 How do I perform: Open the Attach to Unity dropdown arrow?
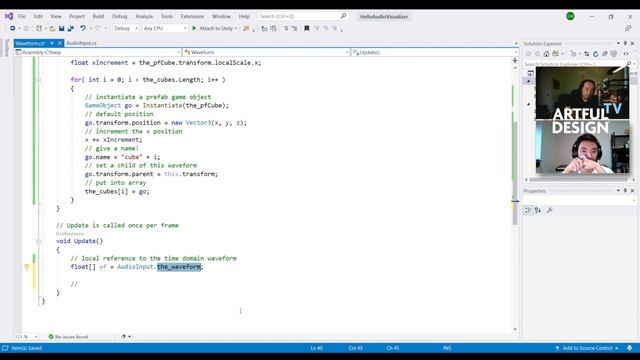pos(236,29)
